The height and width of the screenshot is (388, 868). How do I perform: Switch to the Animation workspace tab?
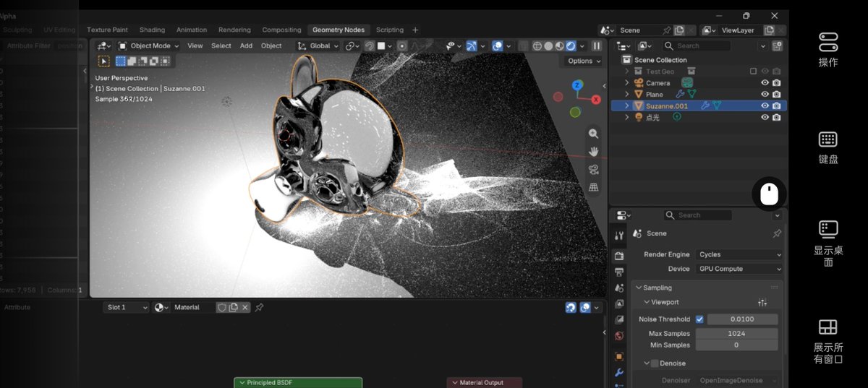pos(192,30)
